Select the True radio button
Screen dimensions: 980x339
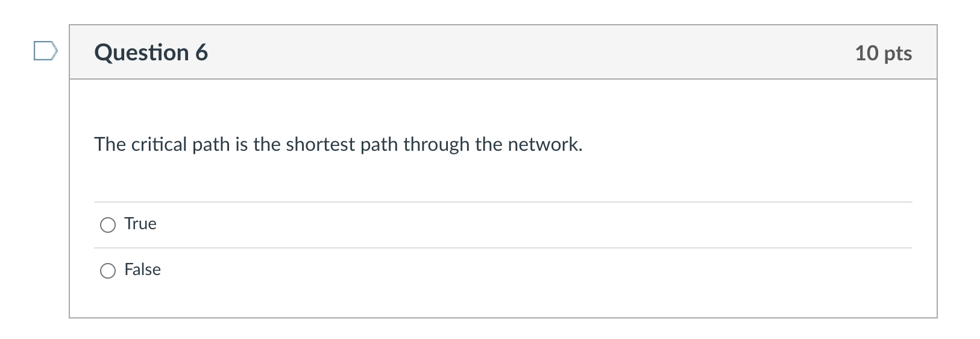(x=108, y=225)
